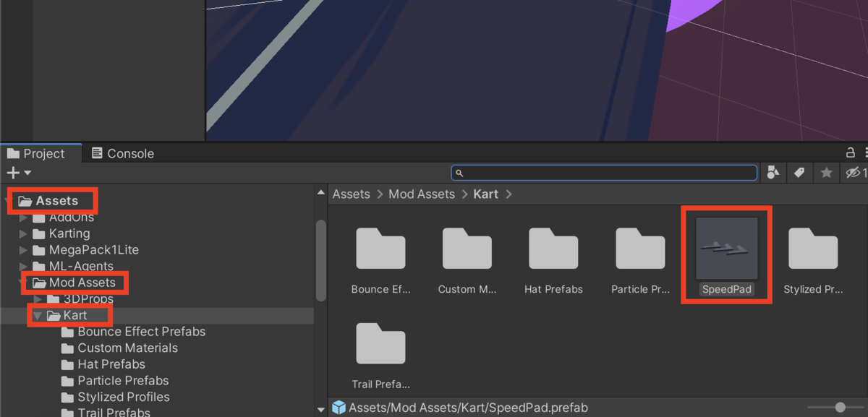868x417 pixels.
Task: Click Assets in the breadcrumb path
Action: (x=351, y=194)
